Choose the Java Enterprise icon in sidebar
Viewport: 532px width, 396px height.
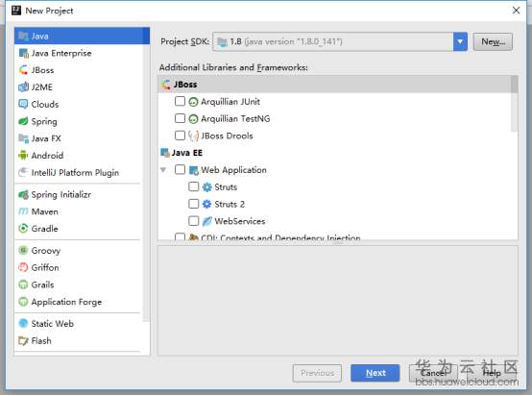tap(23, 53)
